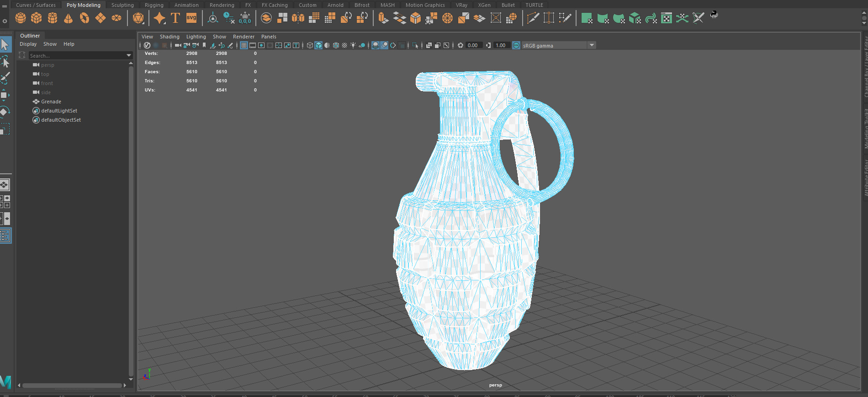Click the Outliner search field
The height and width of the screenshot is (397, 868).
(77, 55)
